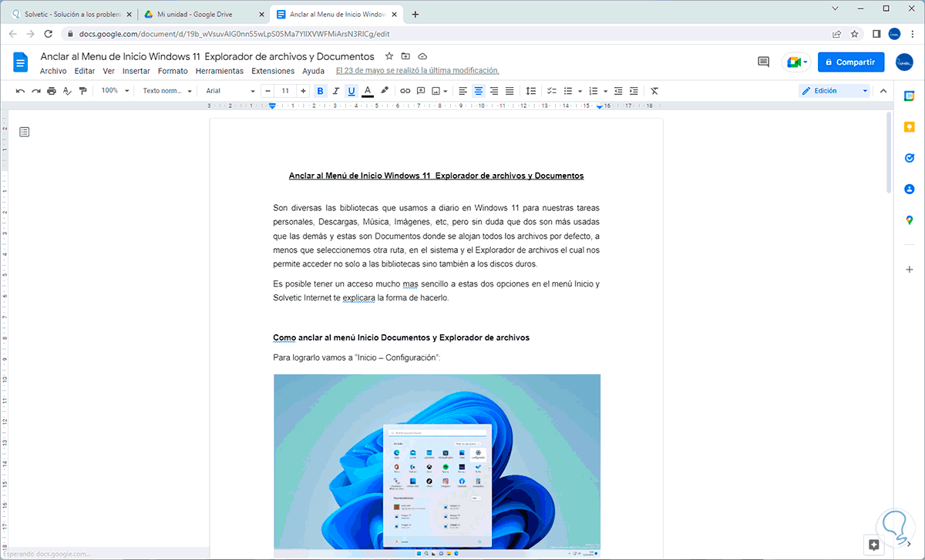Expand the bulleted list style arrow
The image size is (925, 560).
(580, 91)
